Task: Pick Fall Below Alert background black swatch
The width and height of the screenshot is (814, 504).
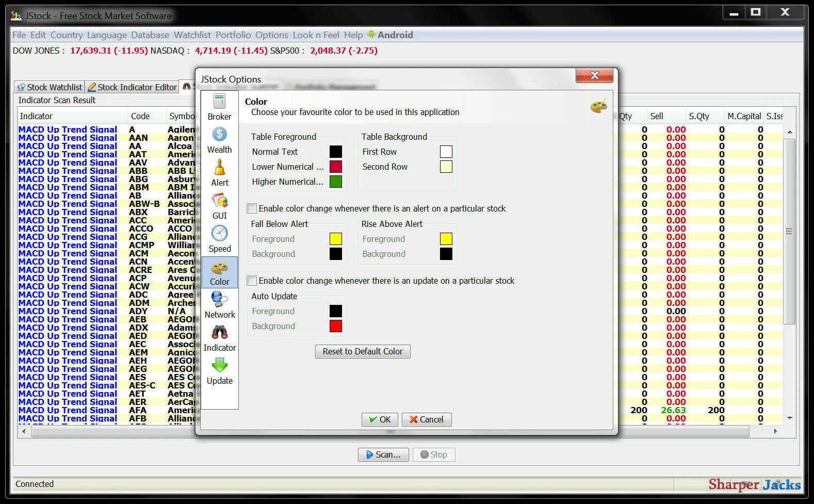Action: coord(336,254)
